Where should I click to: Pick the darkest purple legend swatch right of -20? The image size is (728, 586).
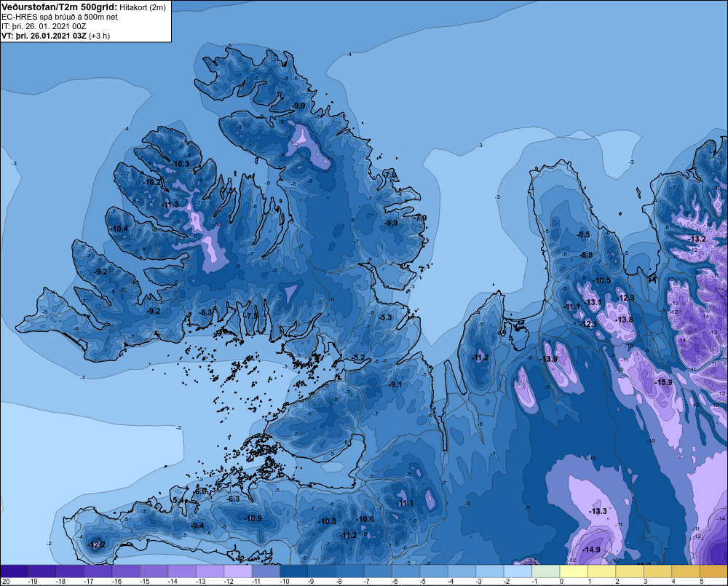point(14,571)
